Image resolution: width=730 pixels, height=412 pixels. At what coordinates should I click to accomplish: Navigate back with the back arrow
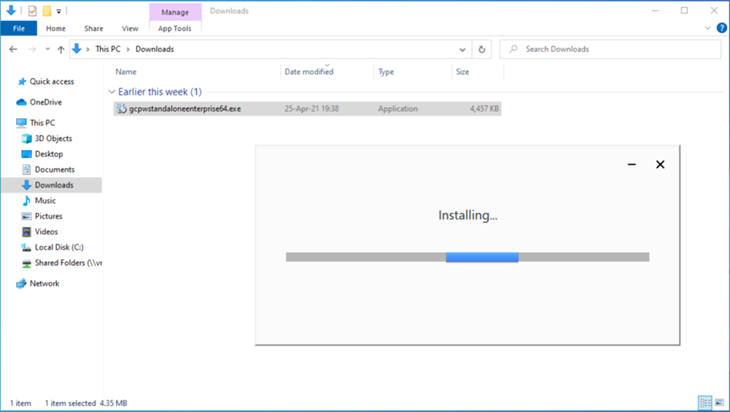pos(13,49)
